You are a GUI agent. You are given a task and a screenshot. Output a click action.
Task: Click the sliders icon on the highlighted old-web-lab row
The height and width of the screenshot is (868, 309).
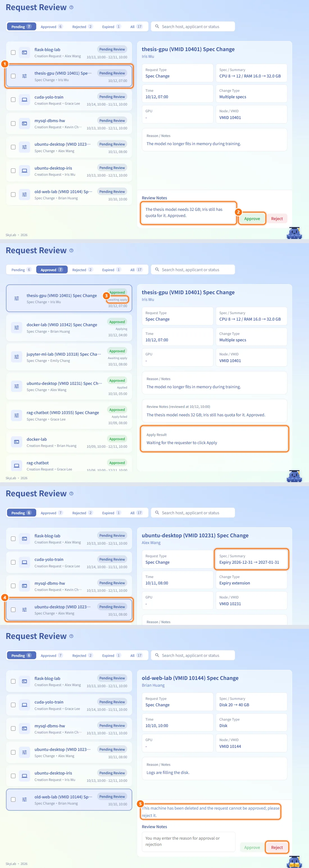[x=24, y=799]
